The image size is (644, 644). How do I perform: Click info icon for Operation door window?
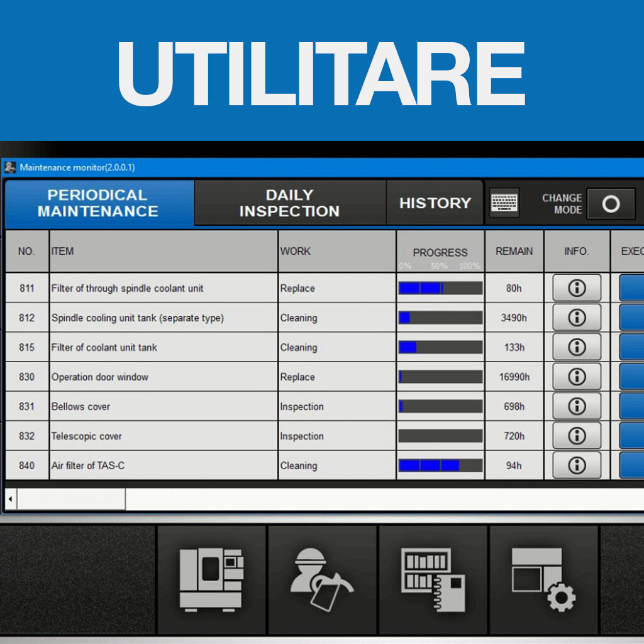[x=576, y=377]
